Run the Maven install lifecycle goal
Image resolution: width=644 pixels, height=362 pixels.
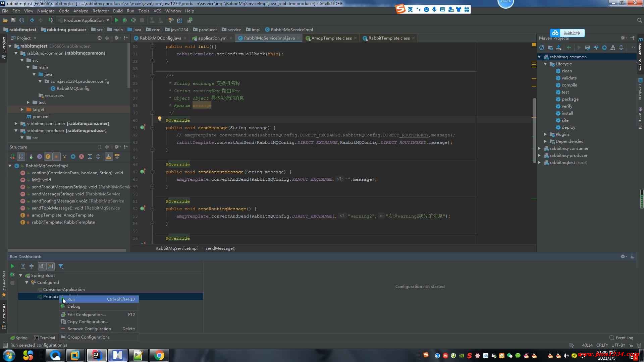click(567, 113)
